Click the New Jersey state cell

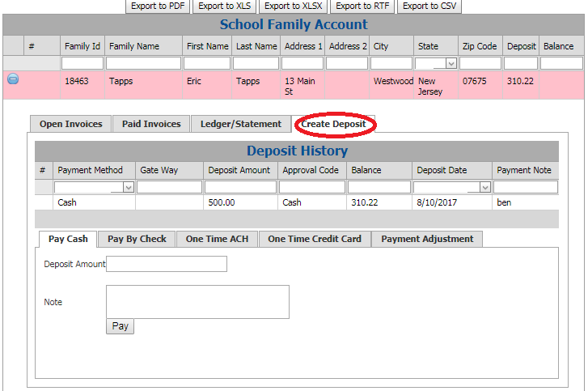436,85
